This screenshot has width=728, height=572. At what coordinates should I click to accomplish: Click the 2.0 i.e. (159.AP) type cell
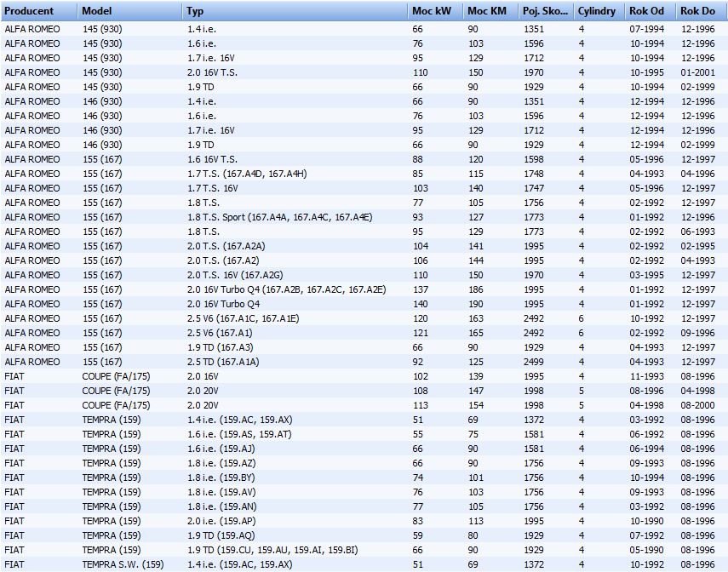(221, 521)
